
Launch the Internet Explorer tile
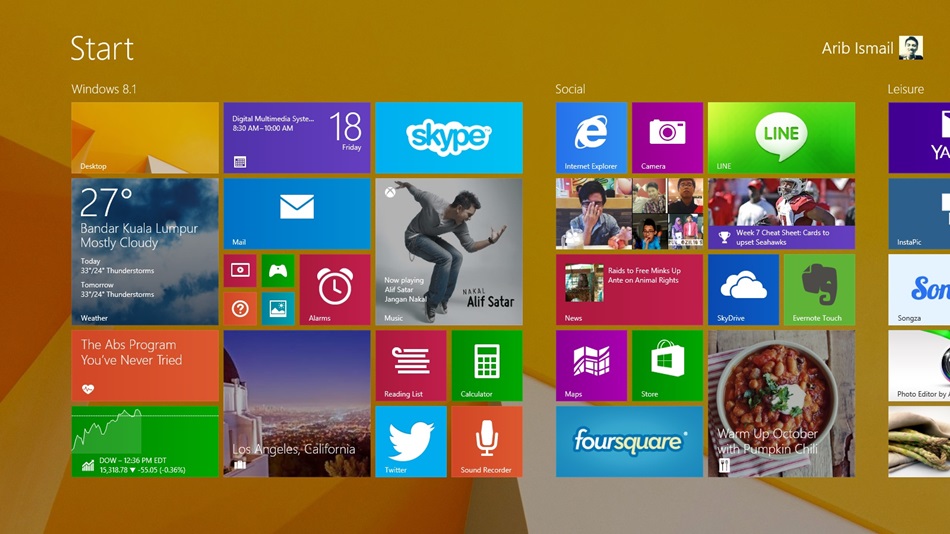tap(591, 138)
